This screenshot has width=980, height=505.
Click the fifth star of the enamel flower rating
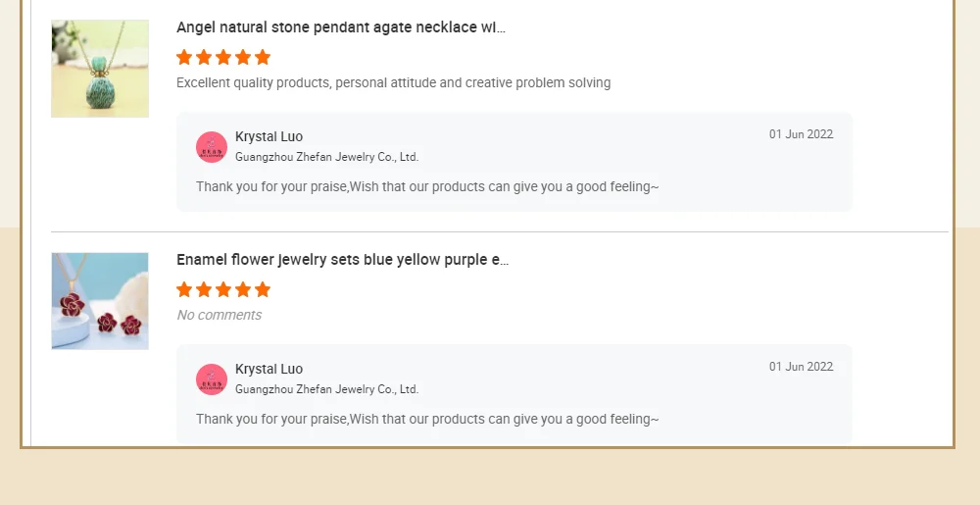(263, 289)
